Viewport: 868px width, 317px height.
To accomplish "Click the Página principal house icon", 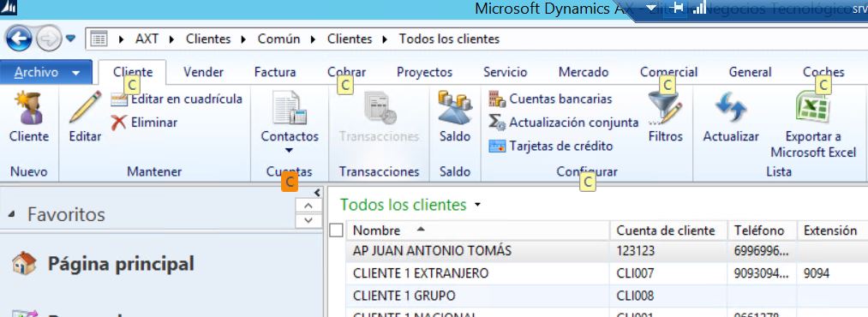I will [x=24, y=263].
